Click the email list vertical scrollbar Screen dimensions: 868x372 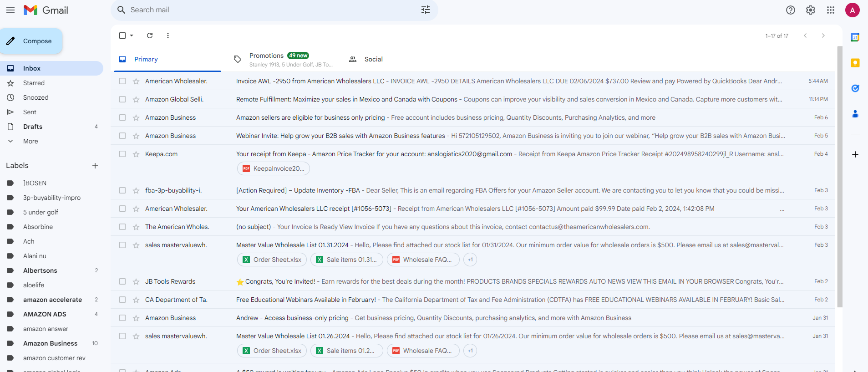(x=840, y=177)
